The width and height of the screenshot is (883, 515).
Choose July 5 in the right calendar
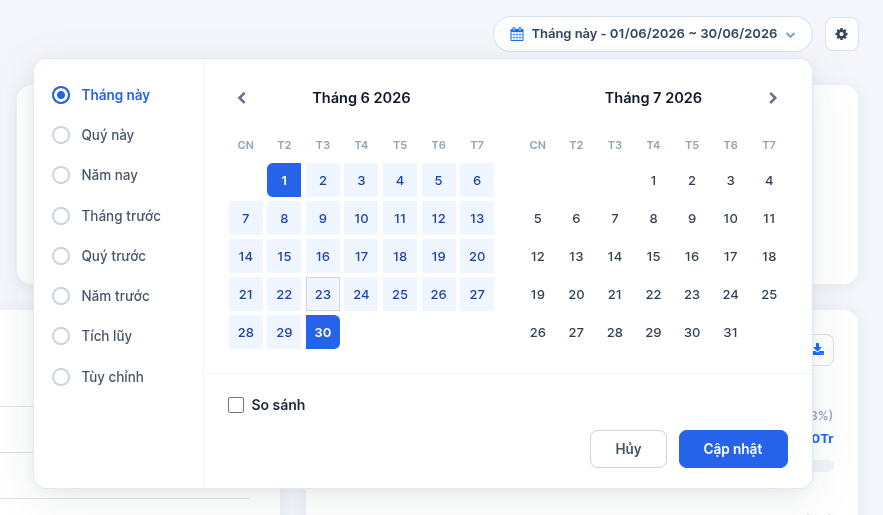pos(537,218)
